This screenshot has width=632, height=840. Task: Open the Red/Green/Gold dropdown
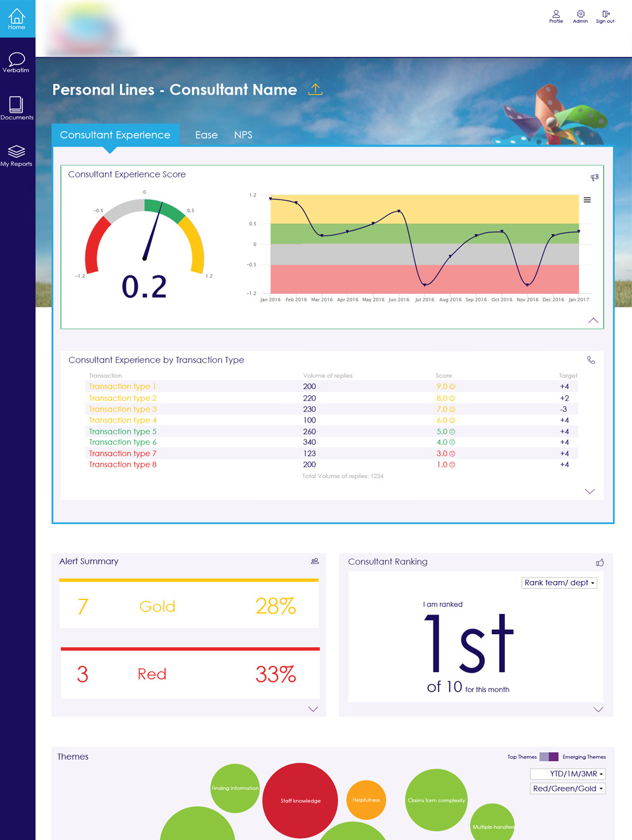(x=568, y=788)
